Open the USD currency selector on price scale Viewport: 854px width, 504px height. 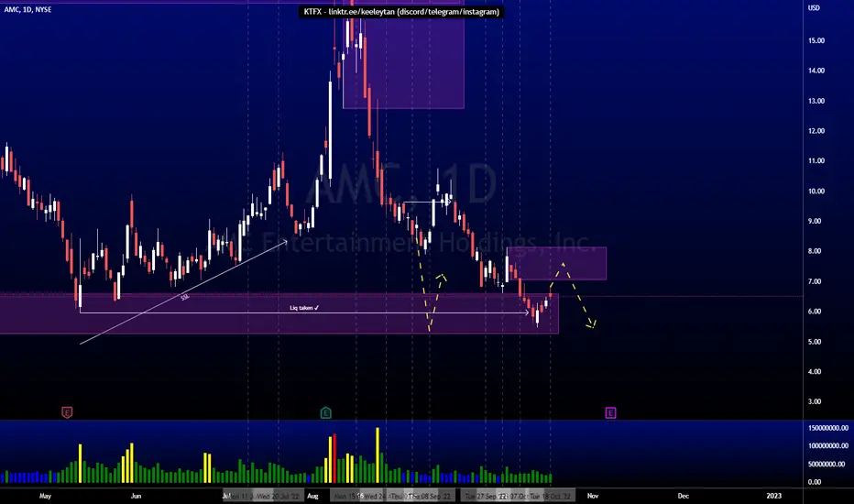pos(814,8)
